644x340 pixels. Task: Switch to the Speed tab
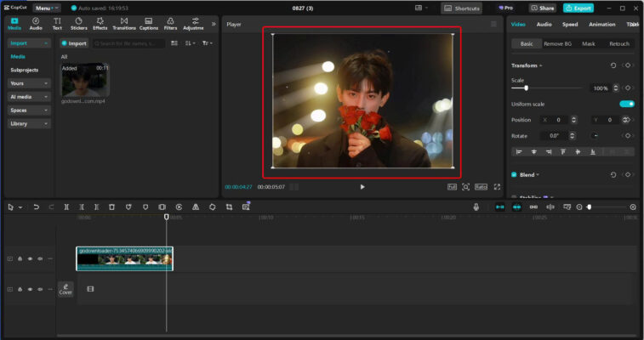tap(570, 24)
